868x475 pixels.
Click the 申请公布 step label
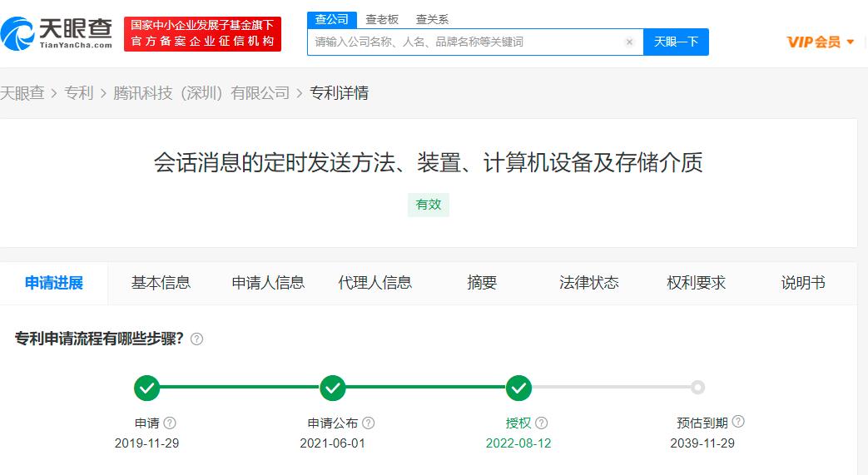(333, 423)
